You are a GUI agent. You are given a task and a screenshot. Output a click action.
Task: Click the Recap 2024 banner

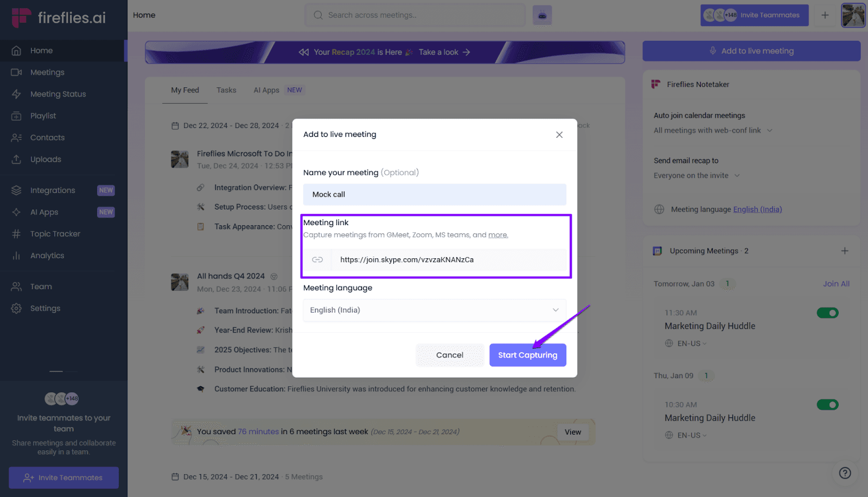(x=385, y=52)
